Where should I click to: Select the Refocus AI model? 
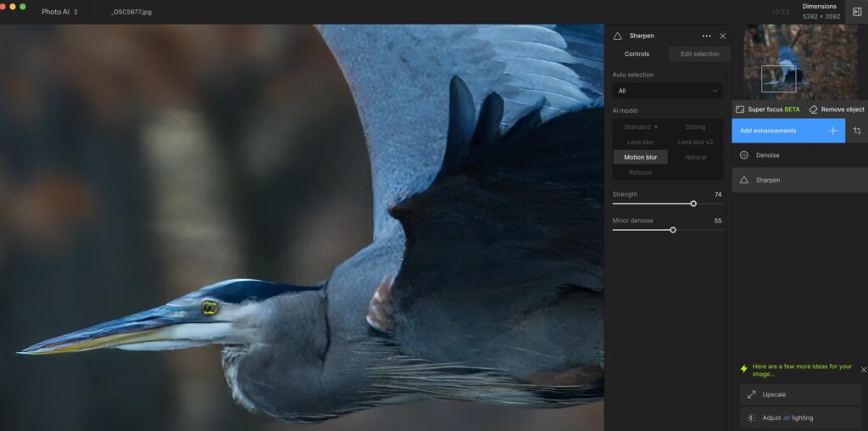point(641,173)
